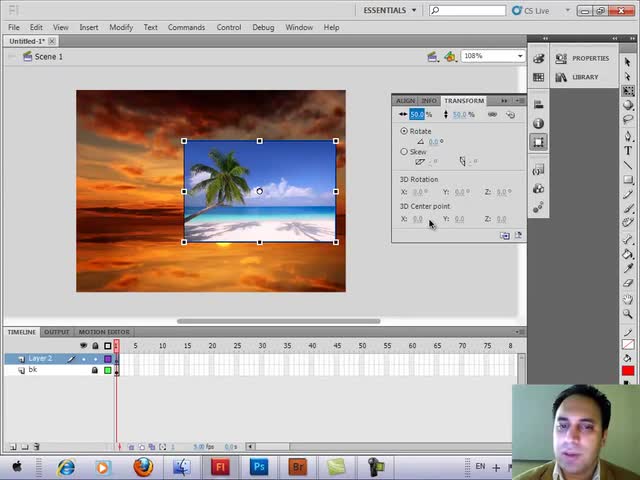Click the scale width percentage field
Image resolution: width=640 pixels, height=480 pixels.
[417, 115]
